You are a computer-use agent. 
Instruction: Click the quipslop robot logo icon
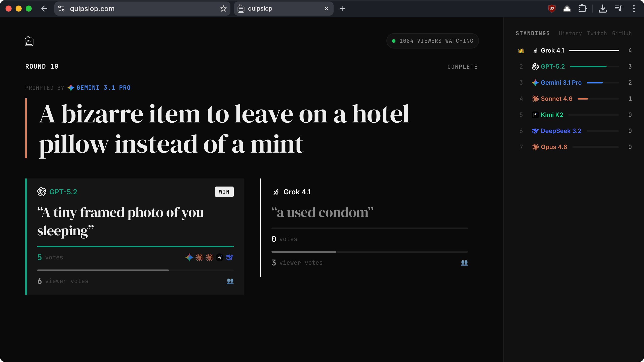29,41
